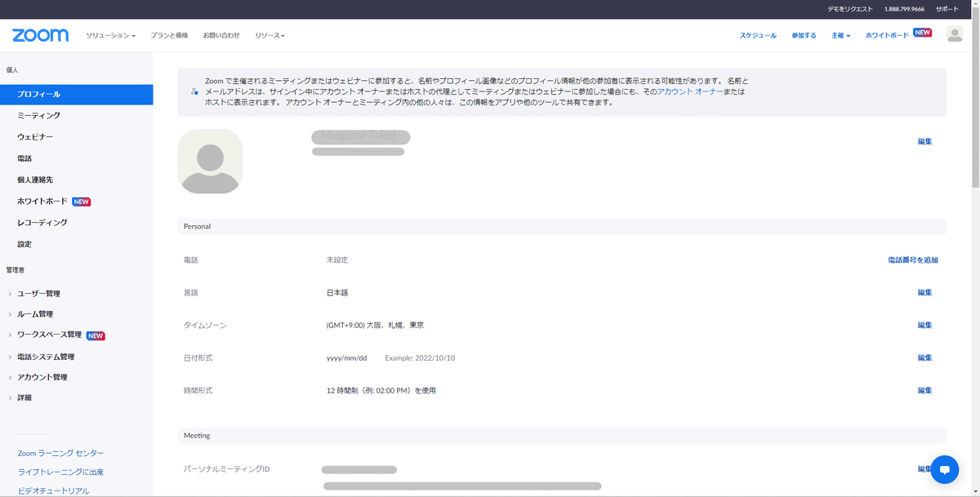Open ホワイトボード in the sidebar
The image size is (980, 497).
click(x=42, y=202)
